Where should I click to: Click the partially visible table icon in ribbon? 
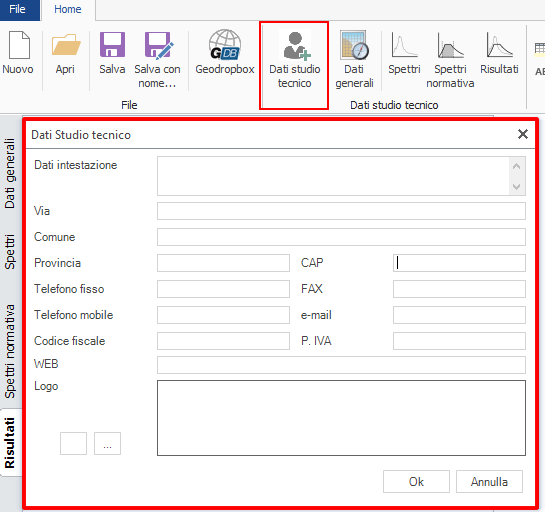[539, 49]
